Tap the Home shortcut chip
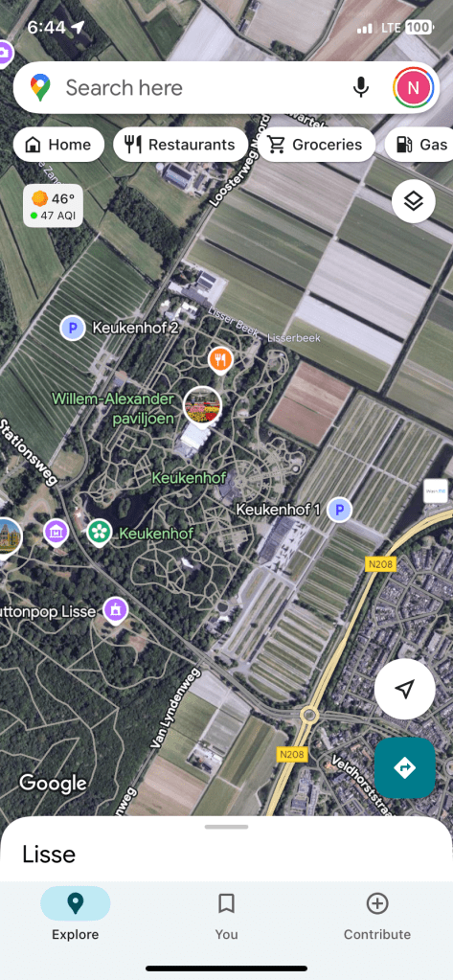The image size is (453, 980). (x=58, y=145)
